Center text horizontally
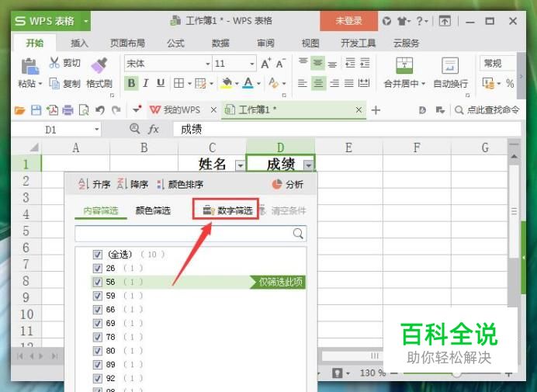This screenshot has width=537, height=392. 318,83
